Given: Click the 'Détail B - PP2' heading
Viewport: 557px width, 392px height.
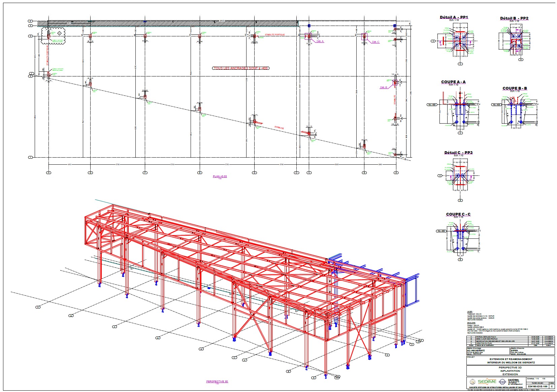Looking at the screenshot, I should pos(514,18).
